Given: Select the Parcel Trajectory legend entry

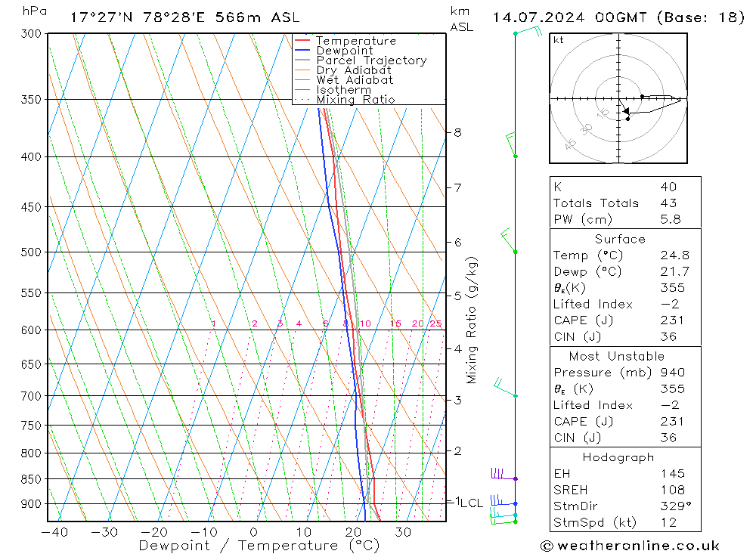Looking at the screenshot, I should (370, 60).
